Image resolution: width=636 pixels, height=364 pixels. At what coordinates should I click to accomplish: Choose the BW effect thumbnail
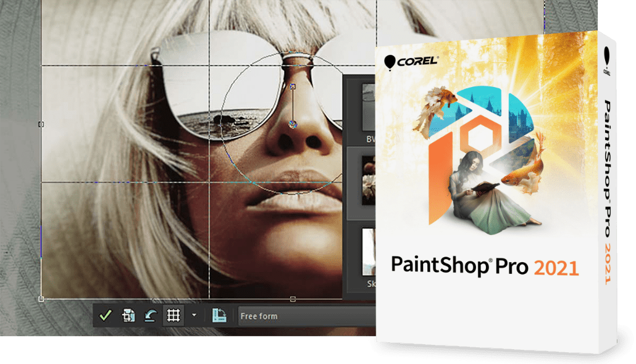click(x=368, y=107)
